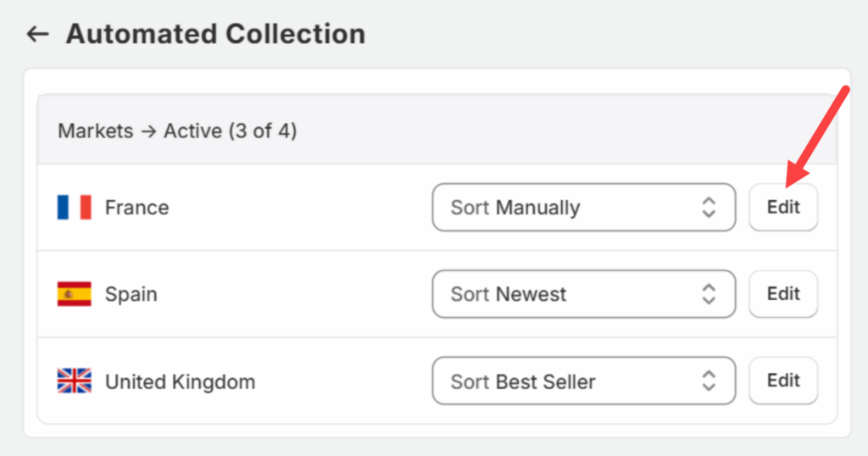This screenshot has height=456, width=868.
Task: Select the Spain market name
Action: click(131, 294)
